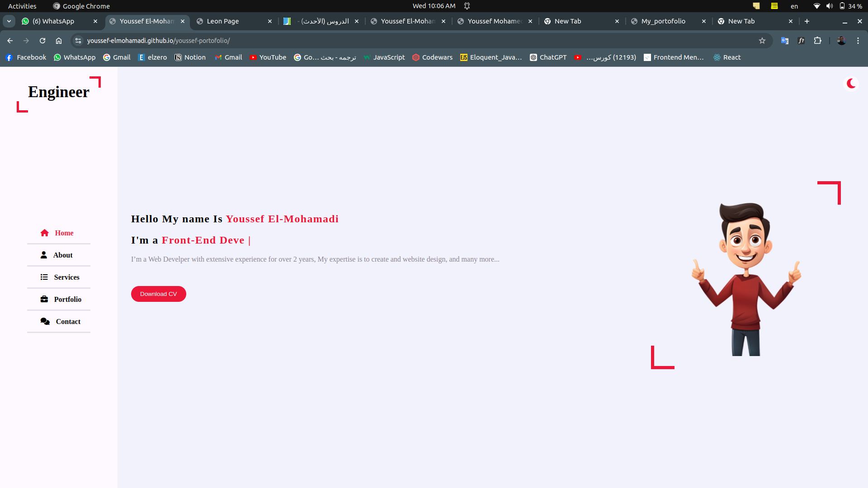This screenshot has height=488, width=868.
Task: Click the cartoon developer image
Action: (x=746, y=279)
